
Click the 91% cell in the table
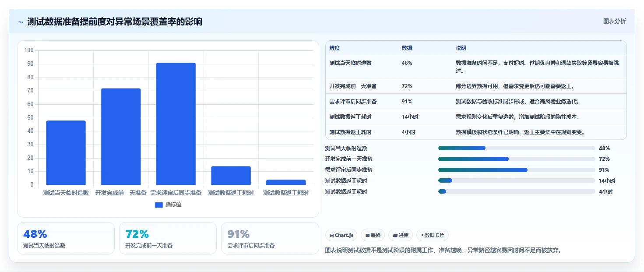407,102
